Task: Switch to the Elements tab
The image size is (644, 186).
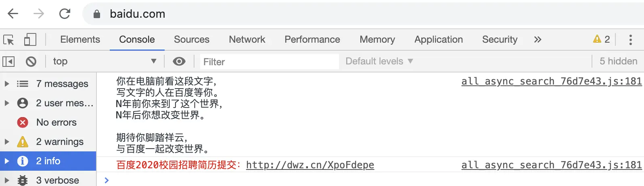Action: pos(80,39)
